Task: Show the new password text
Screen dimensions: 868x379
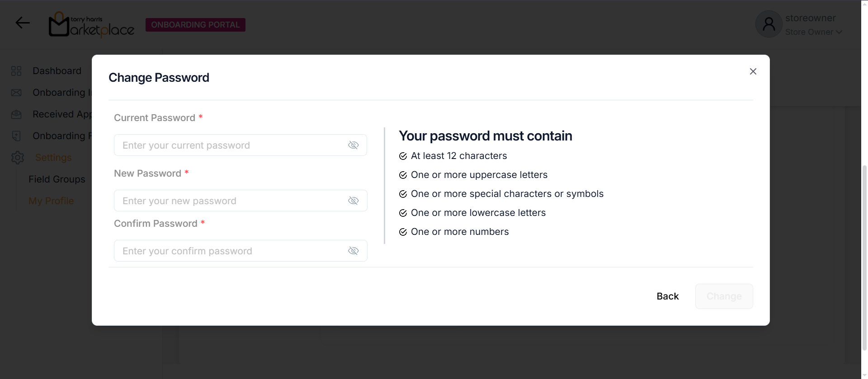Action: 353,201
